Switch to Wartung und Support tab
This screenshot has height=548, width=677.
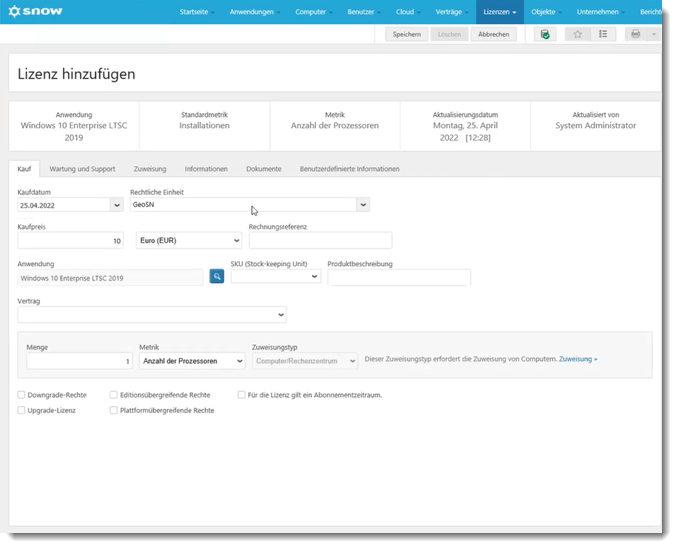82,169
